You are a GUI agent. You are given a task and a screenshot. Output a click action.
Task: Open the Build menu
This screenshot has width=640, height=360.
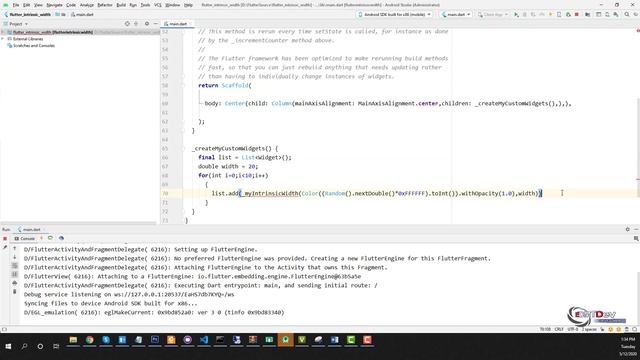click(121, 5)
